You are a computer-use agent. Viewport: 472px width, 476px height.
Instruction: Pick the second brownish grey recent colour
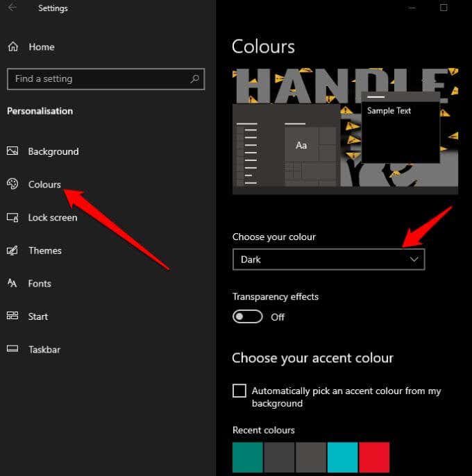tap(311, 457)
